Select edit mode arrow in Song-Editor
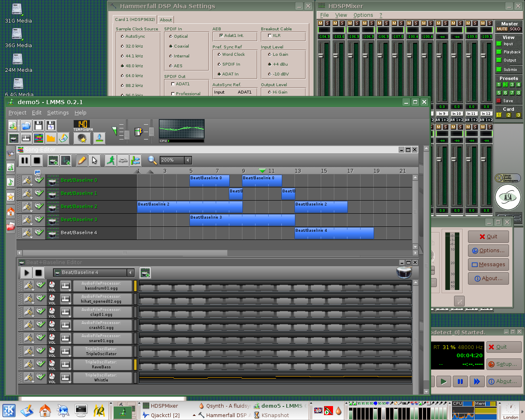The image size is (525, 420). 94,160
